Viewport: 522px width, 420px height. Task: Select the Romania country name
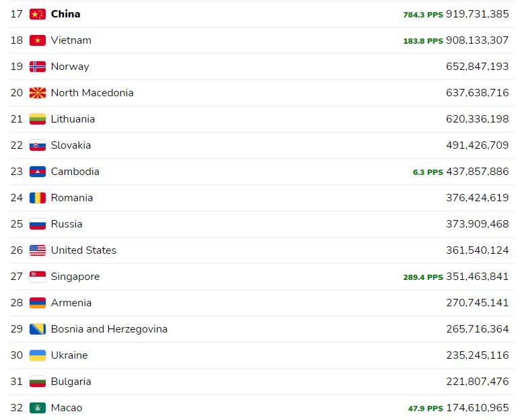pyautogui.click(x=72, y=198)
